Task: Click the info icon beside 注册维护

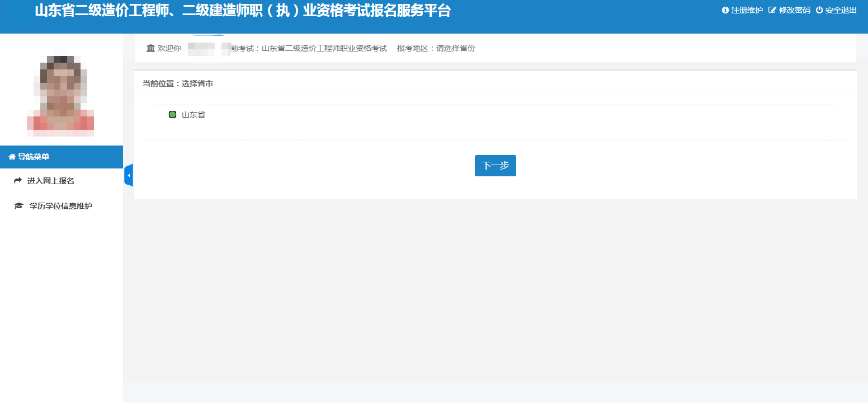Action: (725, 10)
